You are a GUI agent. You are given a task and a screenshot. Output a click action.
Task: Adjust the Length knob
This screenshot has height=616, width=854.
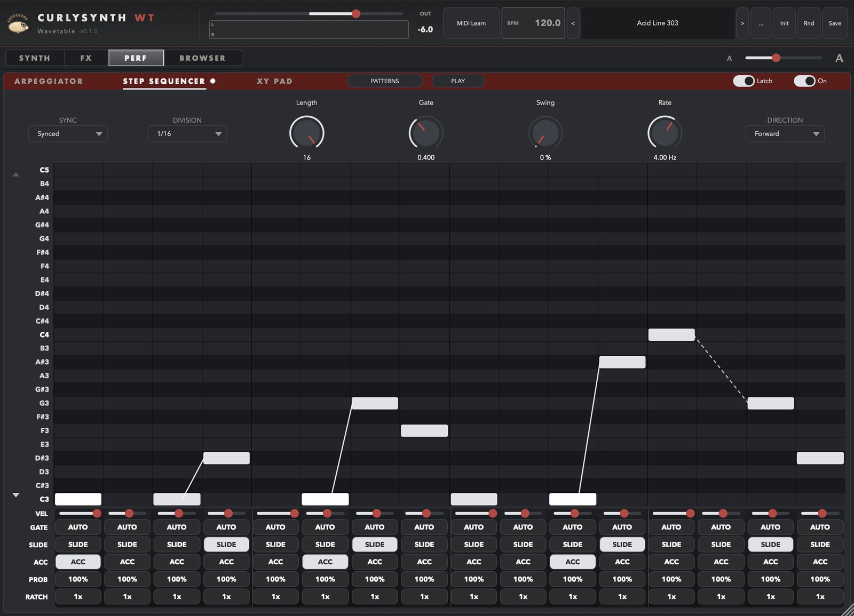307,133
